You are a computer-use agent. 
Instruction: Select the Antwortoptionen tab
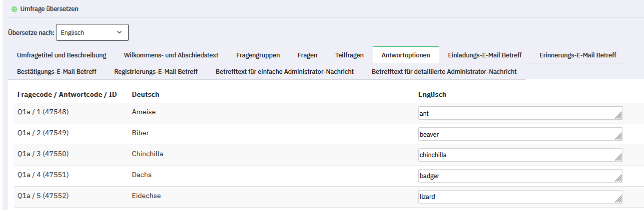[406, 55]
